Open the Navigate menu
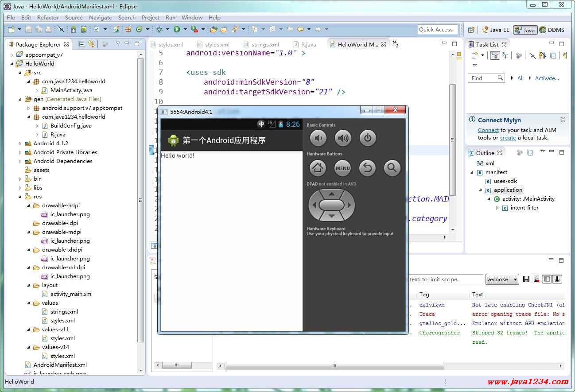The width and height of the screenshot is (575, 392). pos(101,18)
